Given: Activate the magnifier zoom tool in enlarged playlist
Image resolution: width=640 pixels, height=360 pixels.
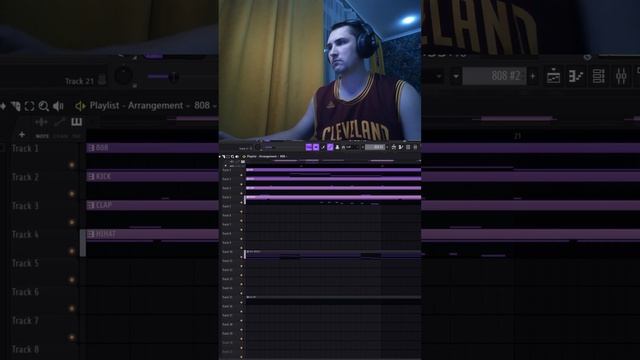Looking at the screenshot, I should tap(44, 106).
